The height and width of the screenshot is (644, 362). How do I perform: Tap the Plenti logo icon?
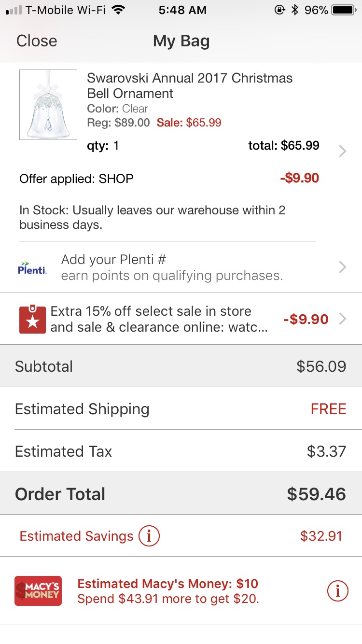click(32, 267)
